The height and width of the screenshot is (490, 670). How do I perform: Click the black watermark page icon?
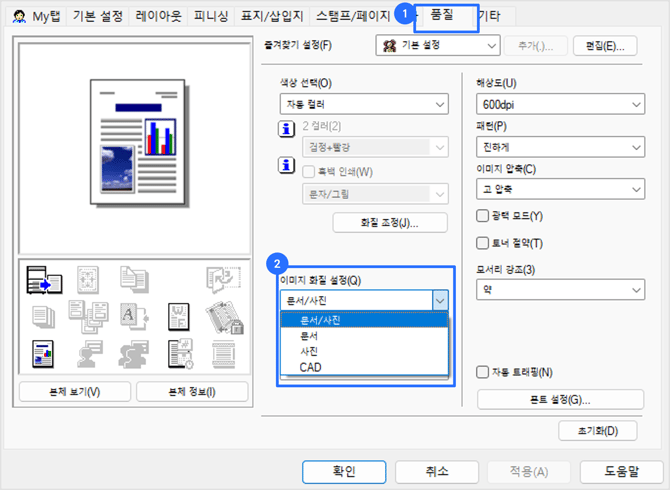point(179,317)
